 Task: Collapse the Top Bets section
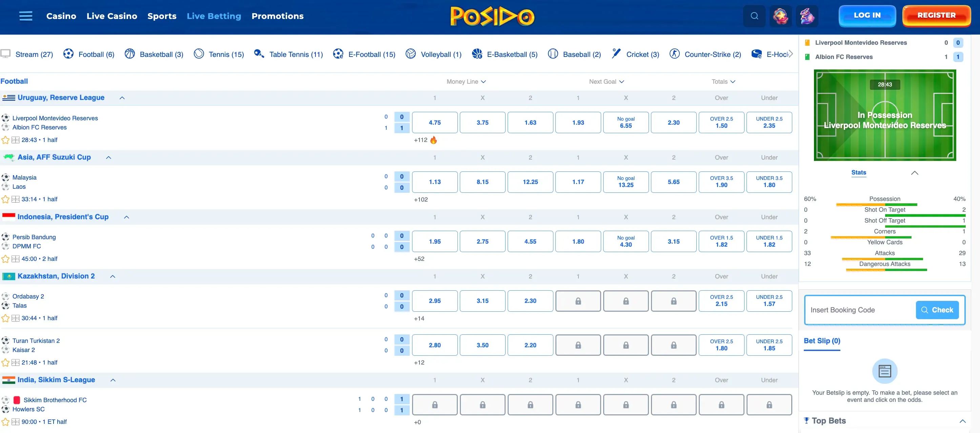click(962, 421)
